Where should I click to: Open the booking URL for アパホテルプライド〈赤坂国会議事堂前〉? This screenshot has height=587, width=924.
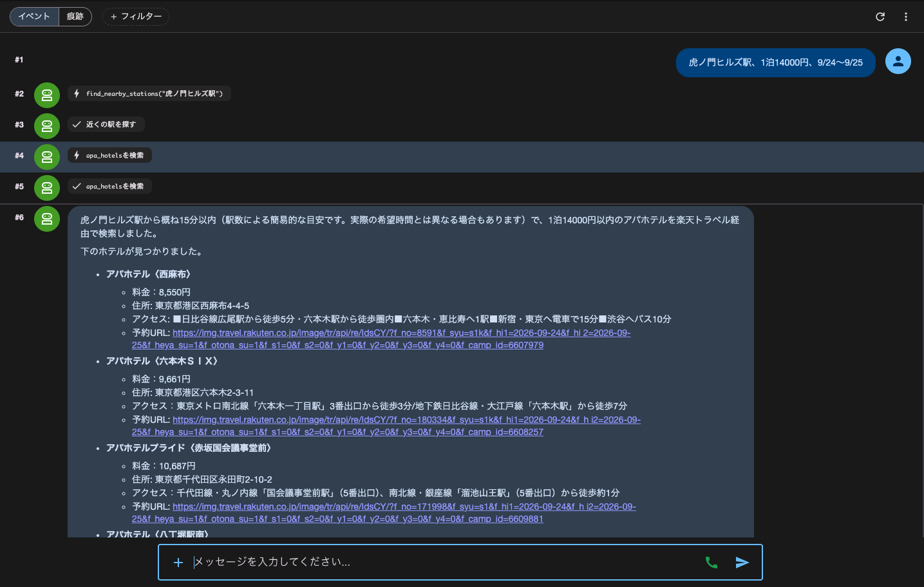(384, 513)
